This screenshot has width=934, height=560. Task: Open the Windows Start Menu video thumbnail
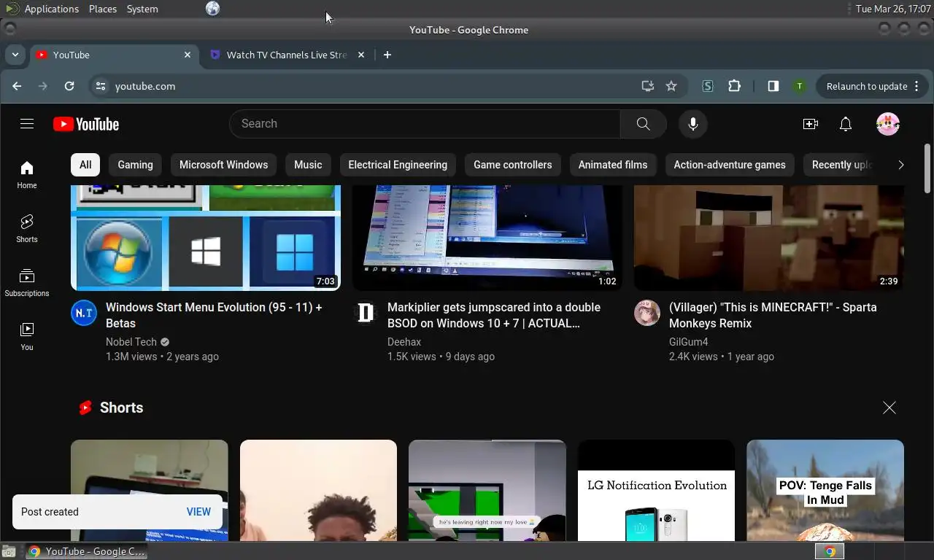(x=206, y=238)
